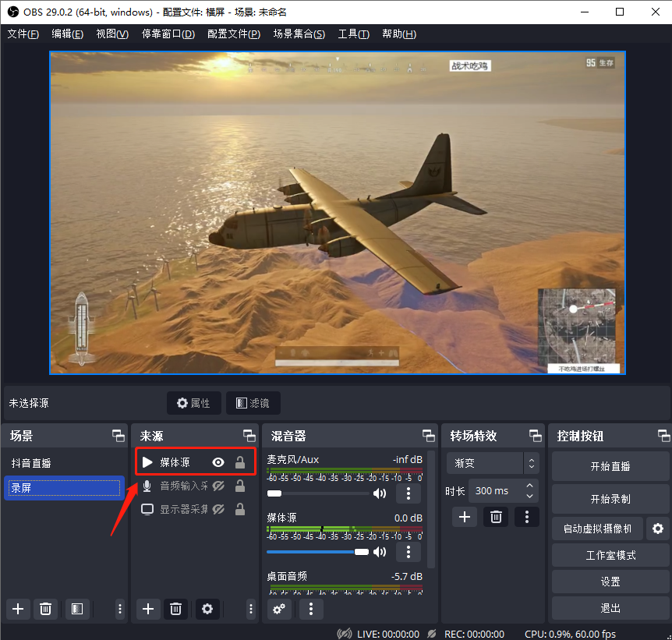Viewport: 672px width, 640px height.
Task: Add a new source with plus button
Action: point(148,609)
